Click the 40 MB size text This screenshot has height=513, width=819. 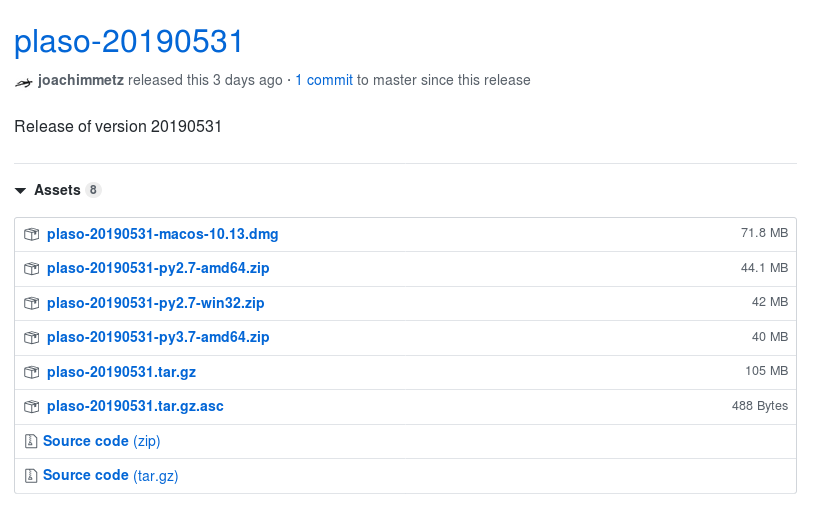click(770, 337)
